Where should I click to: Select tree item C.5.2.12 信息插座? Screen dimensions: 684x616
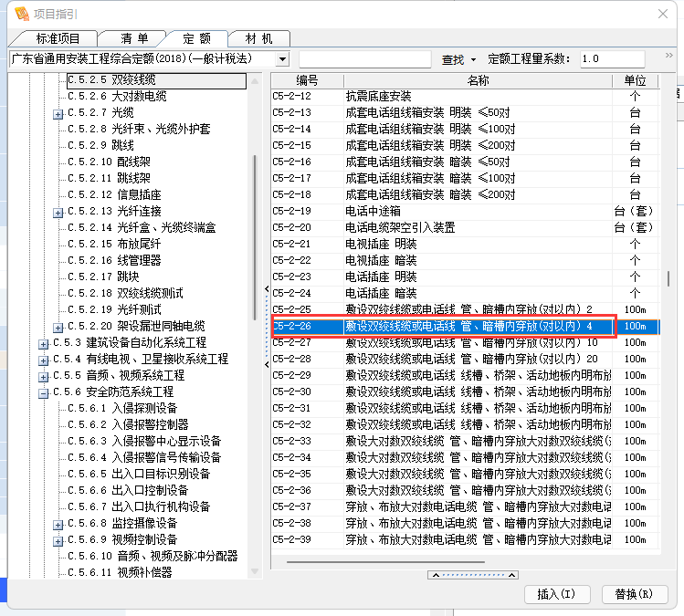point(114,195)
